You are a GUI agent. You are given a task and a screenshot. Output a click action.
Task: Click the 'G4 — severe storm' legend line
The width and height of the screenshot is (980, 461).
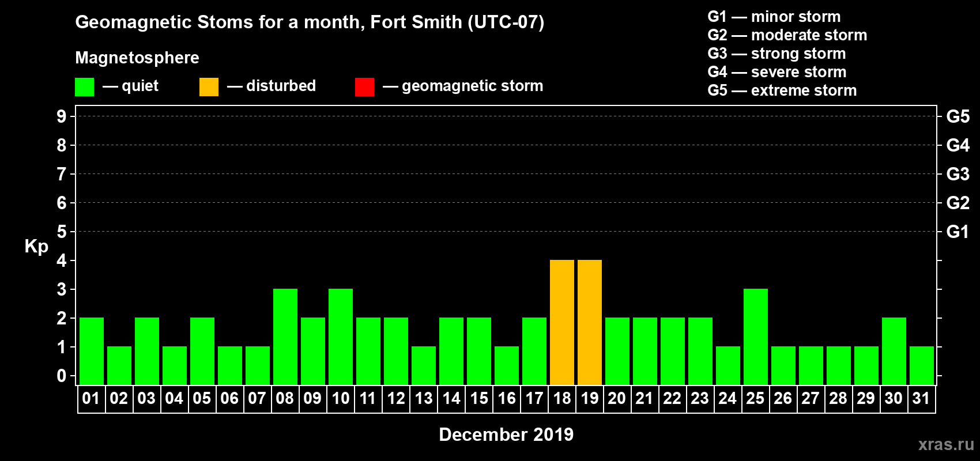pyautogui.click(x=777, y=72)
